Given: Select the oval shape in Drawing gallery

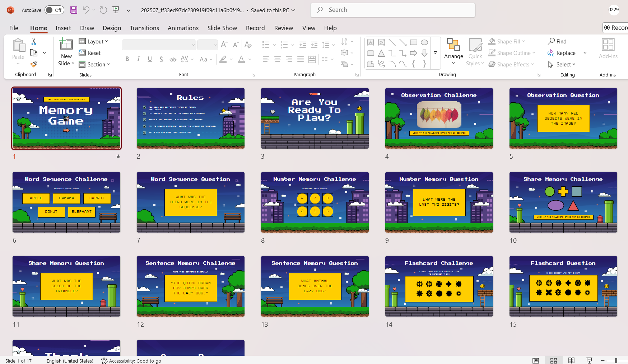Looking at the screenshot, I should click(424, 42).
